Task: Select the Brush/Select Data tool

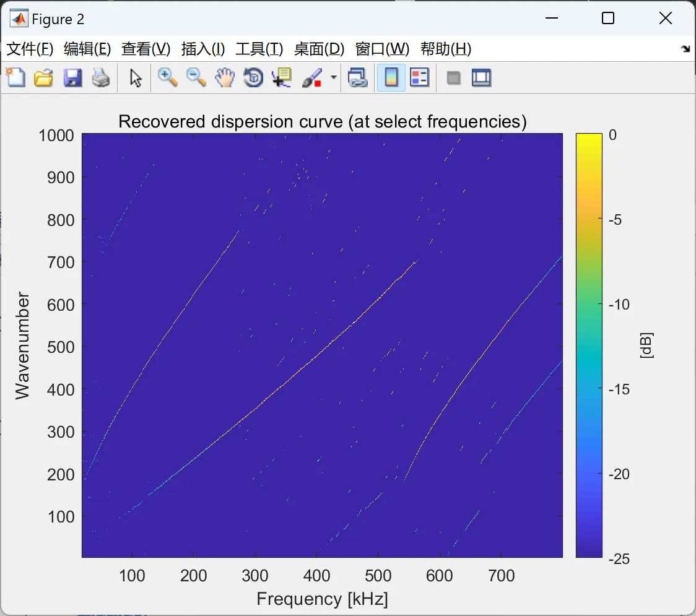Action: 312,77
